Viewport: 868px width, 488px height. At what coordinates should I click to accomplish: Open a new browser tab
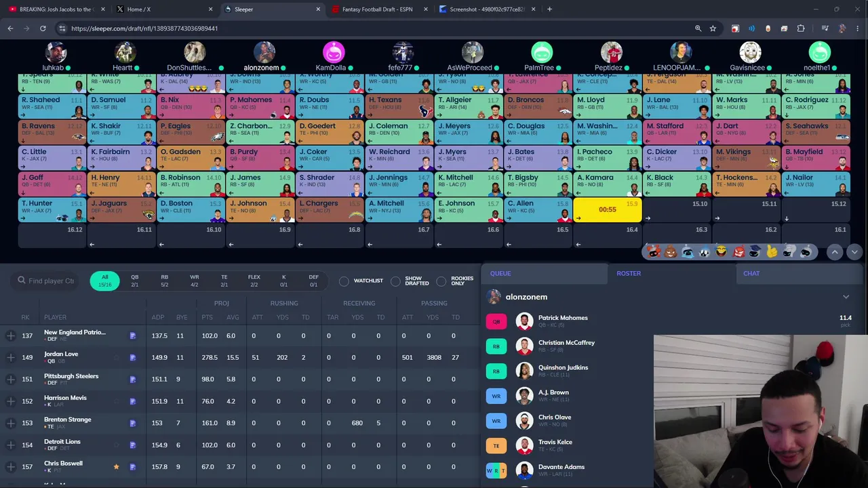click(549, 9)
